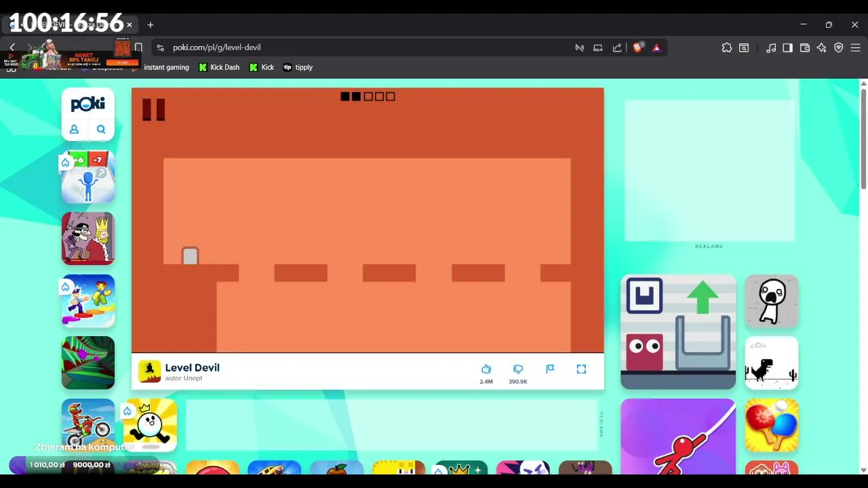The width and height of the screenshot is (868, 488).
Task: Open the screen cast icon in address bar
Action: [598, 47]
